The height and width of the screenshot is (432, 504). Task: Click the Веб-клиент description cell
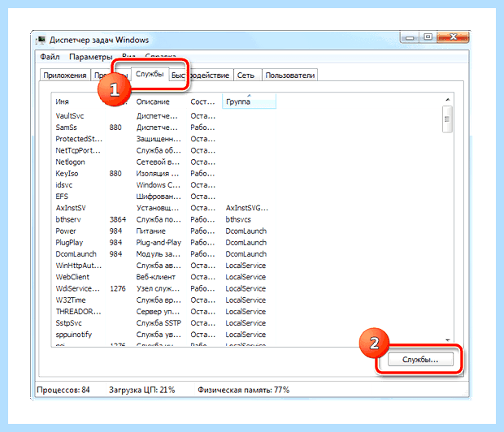click(x=155, y=277)
